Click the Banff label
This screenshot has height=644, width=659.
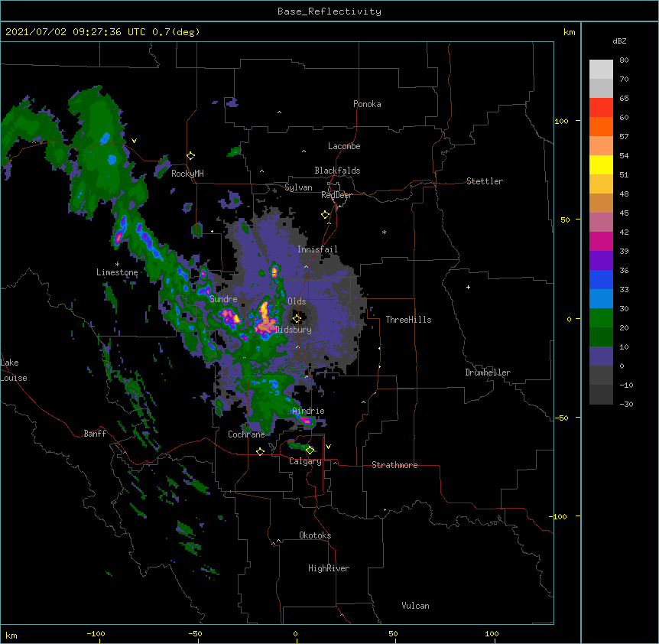pyautogui.click(x=95, y=434)
